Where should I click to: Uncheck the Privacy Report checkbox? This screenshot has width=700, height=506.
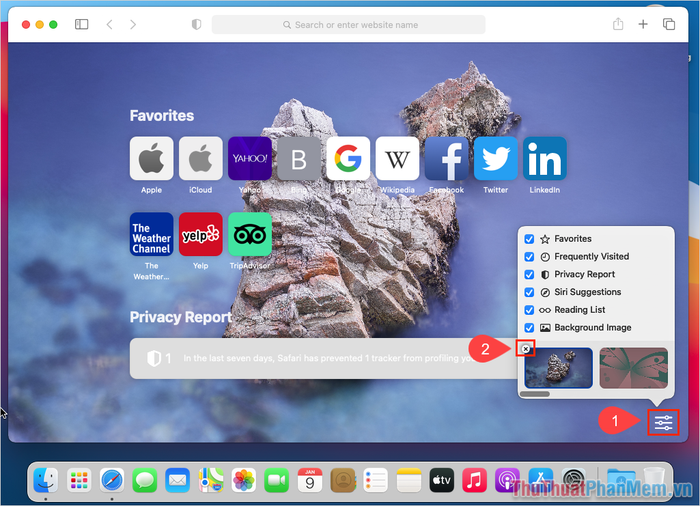529,275
